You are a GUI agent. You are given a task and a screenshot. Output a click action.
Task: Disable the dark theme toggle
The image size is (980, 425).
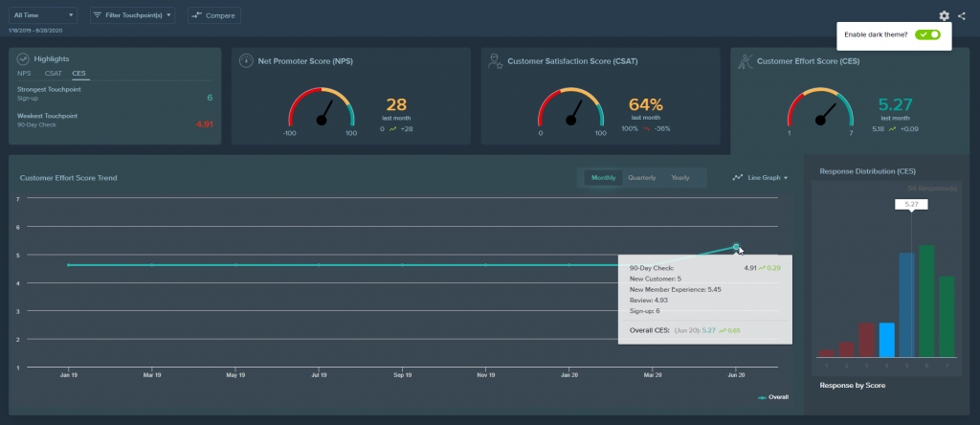coord(927,35)
